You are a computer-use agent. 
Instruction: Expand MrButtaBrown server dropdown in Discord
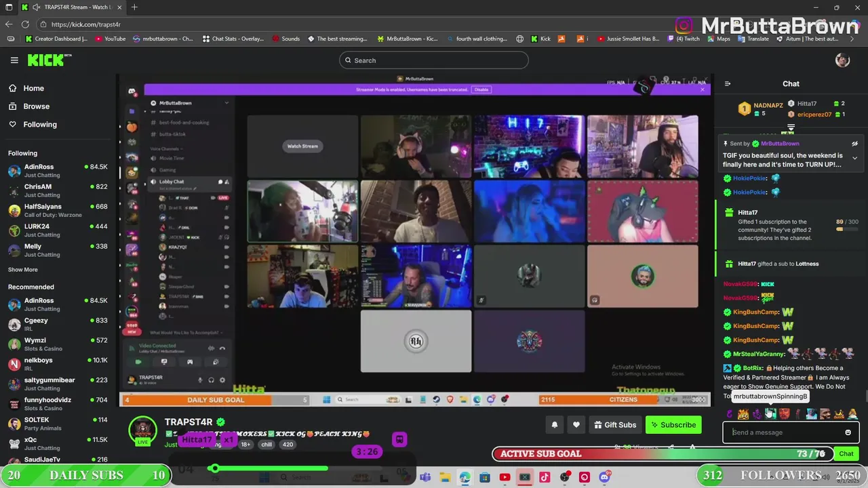click(226, 103)
